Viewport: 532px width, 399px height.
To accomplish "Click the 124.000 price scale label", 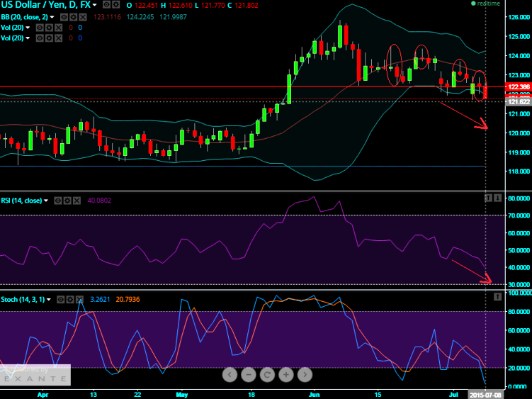I will pos(519,56).
